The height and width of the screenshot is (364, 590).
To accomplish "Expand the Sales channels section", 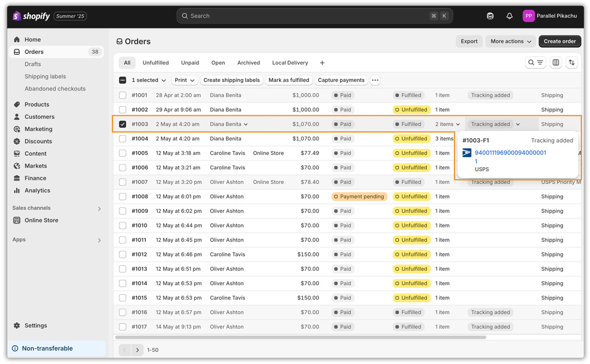I will (99, 209).
